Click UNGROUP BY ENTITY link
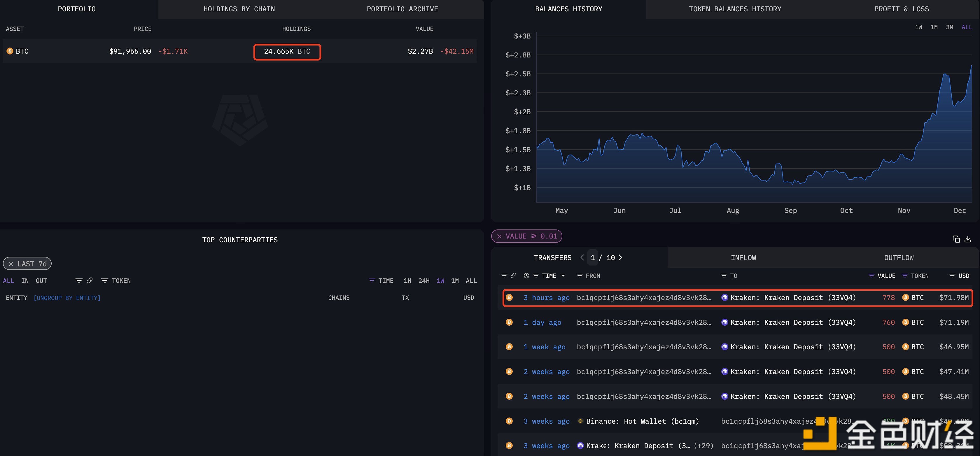 (x=67, y=298)
